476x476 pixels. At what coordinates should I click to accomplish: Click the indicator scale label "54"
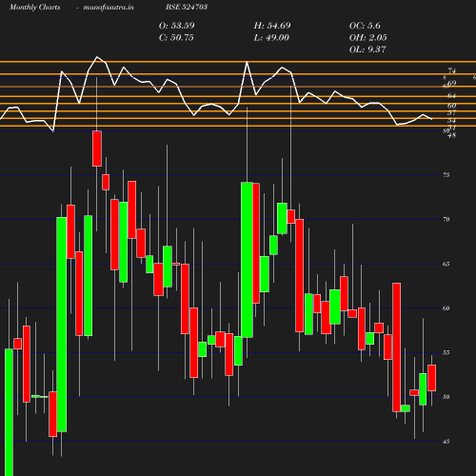[452, 121]
